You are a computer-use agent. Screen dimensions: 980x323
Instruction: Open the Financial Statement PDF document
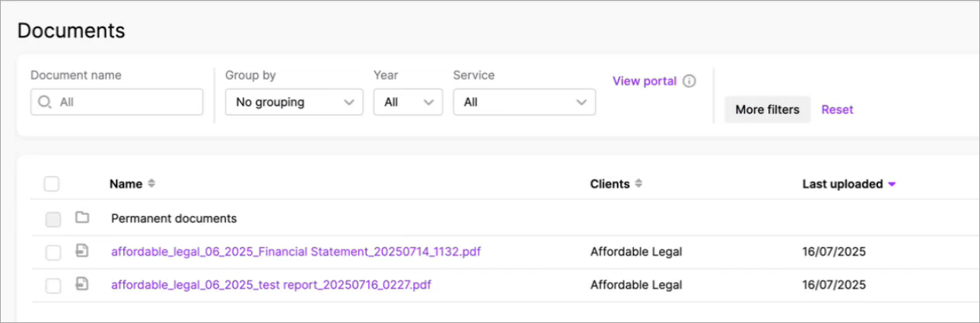click(296, 252)
